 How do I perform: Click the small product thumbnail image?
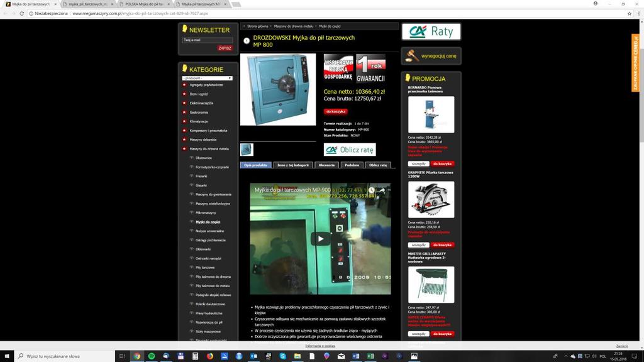247,150
